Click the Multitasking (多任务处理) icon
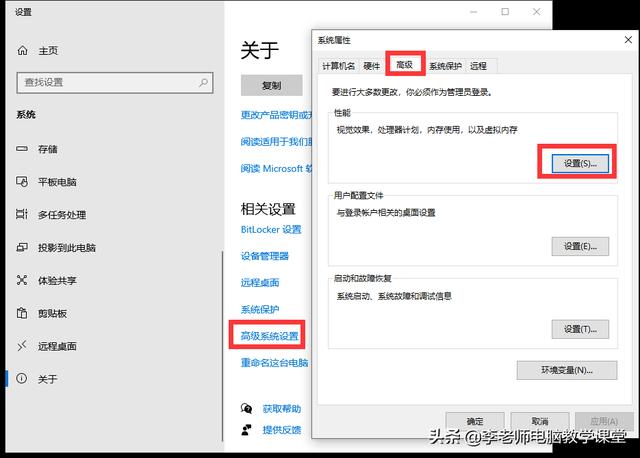 [x=22, y=215]
